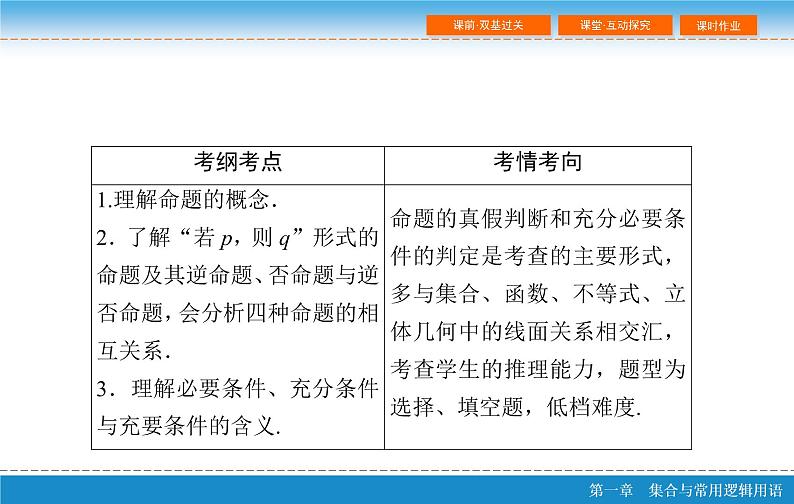
Task: Click the line 多与集合、函数、不等式、立
Action: 538,294
